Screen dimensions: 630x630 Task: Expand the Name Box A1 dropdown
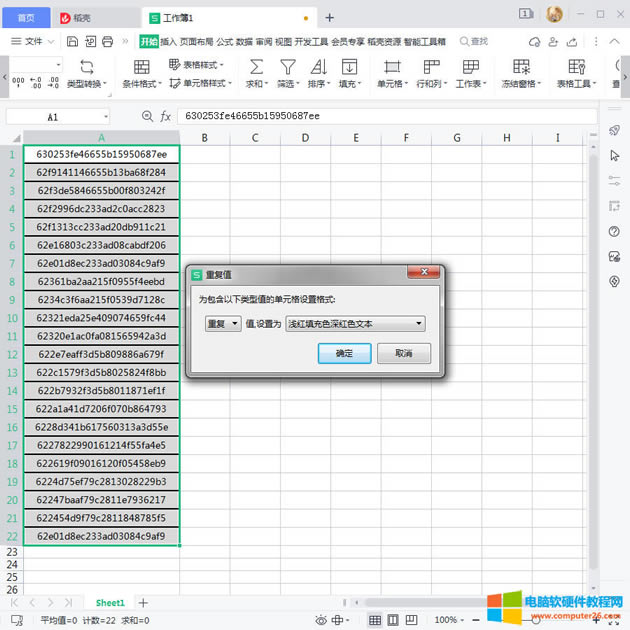click(105, 117)
